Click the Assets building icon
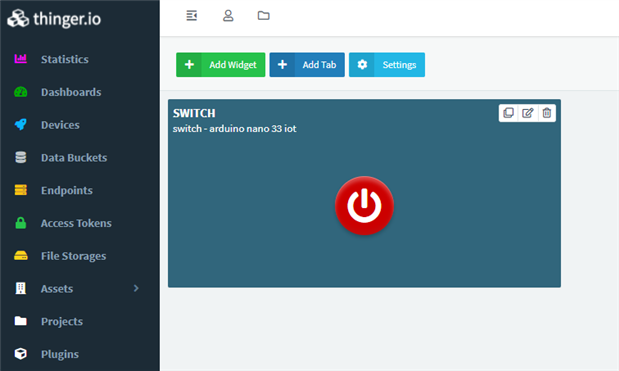 [21, 289]
